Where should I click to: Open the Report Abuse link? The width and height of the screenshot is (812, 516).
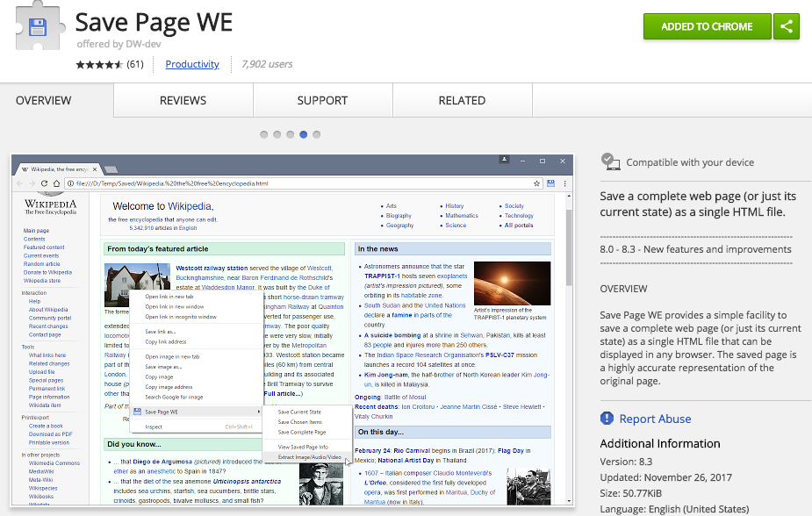(x=655, y=419)
